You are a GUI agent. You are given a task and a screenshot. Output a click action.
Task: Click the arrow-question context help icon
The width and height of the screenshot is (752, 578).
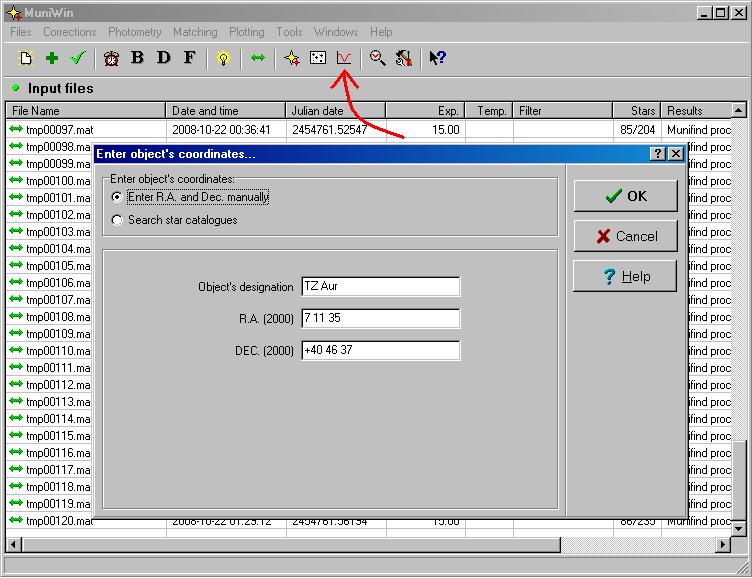(437, 58)
